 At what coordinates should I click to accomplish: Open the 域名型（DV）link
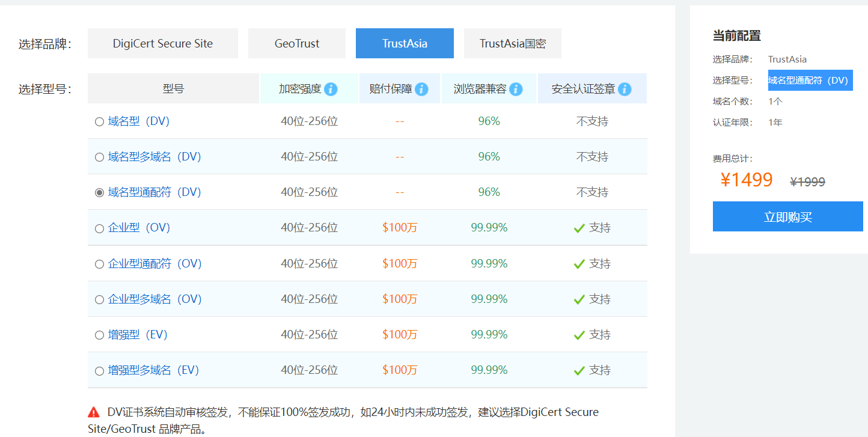click(x=139, y=121)
